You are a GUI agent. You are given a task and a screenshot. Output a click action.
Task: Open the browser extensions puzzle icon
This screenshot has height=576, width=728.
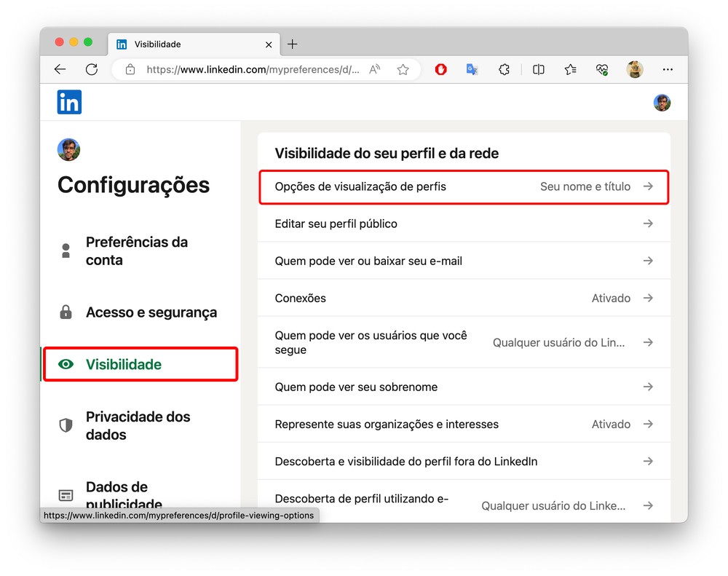(x=504, y=70)
